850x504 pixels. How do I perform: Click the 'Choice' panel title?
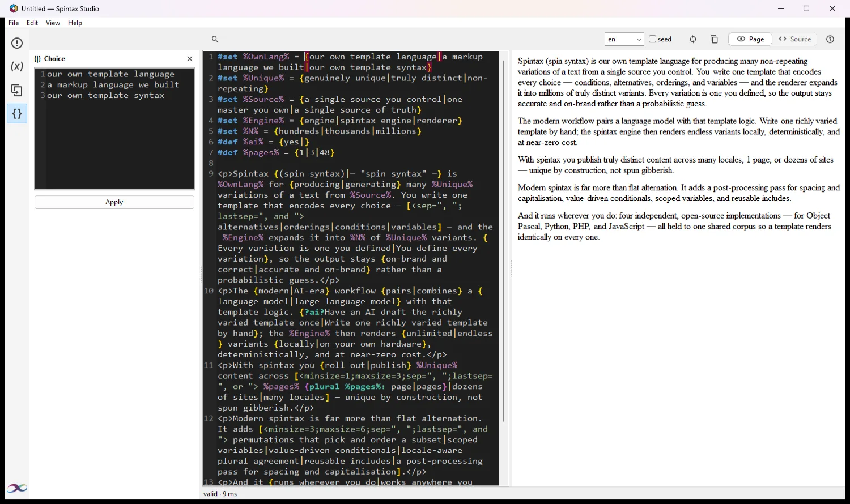tap(54, 59)
